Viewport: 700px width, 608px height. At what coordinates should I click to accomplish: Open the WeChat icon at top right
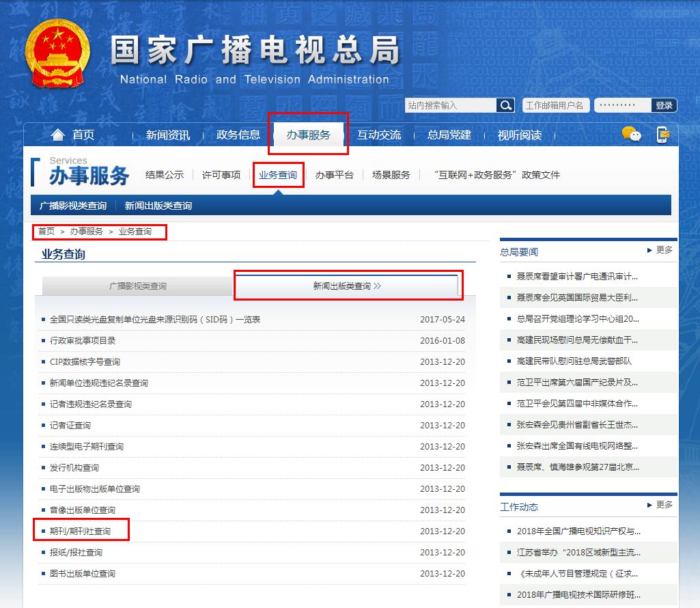coord(630,135)
